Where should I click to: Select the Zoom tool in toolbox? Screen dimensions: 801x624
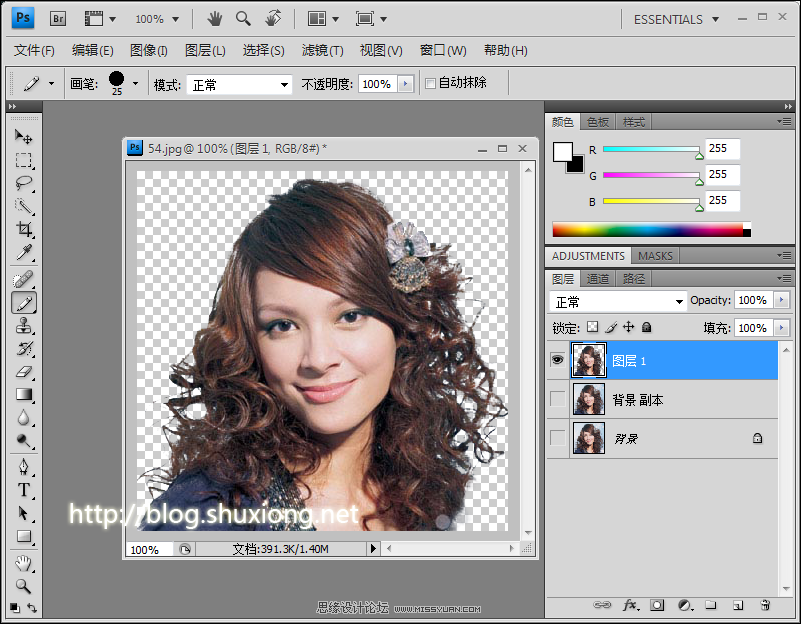tap(23, 586)
